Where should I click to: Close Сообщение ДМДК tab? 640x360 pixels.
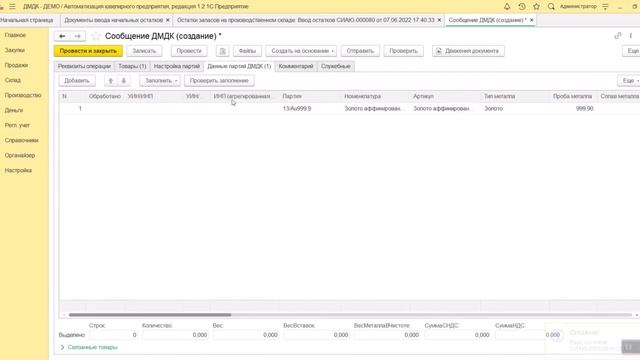point(531,20)
